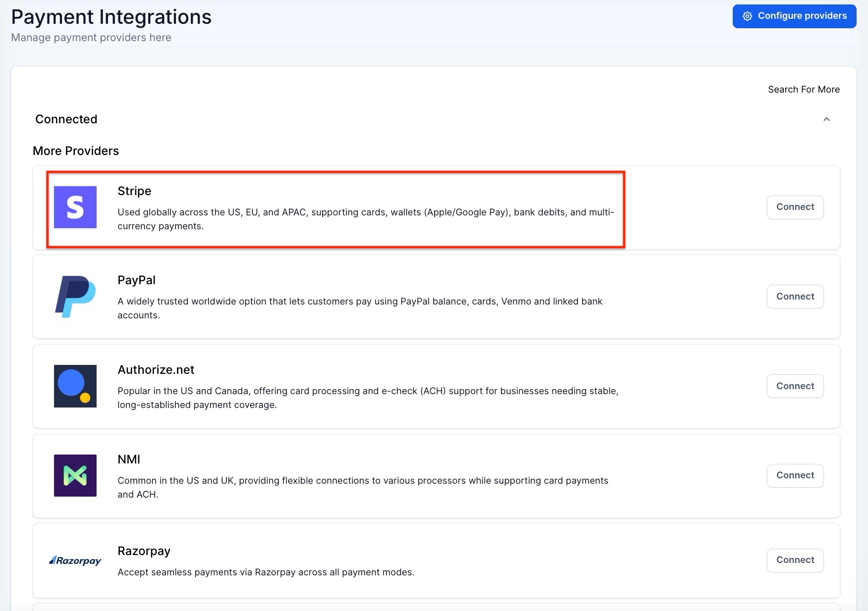This screenshot has width=868, height=611.
Task: Click the NMI logo icon
Action: pyautogui.click(x=75, y=475)
